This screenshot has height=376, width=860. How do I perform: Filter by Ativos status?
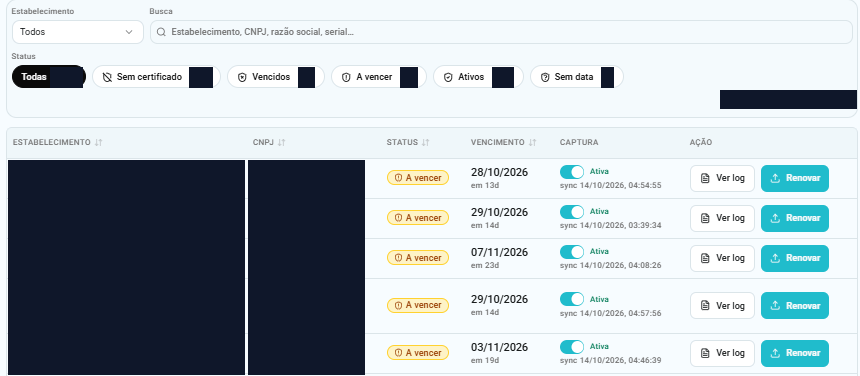click(478, 77)
